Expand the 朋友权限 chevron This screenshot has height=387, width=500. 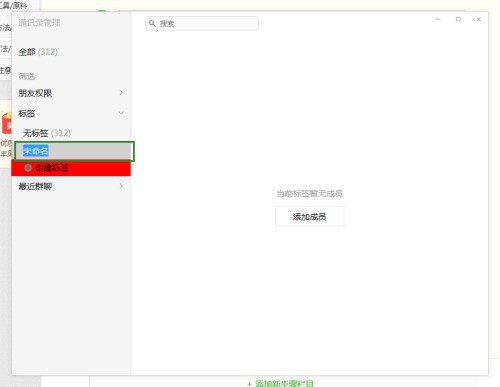pyautogui.click(x=121, y=93)
